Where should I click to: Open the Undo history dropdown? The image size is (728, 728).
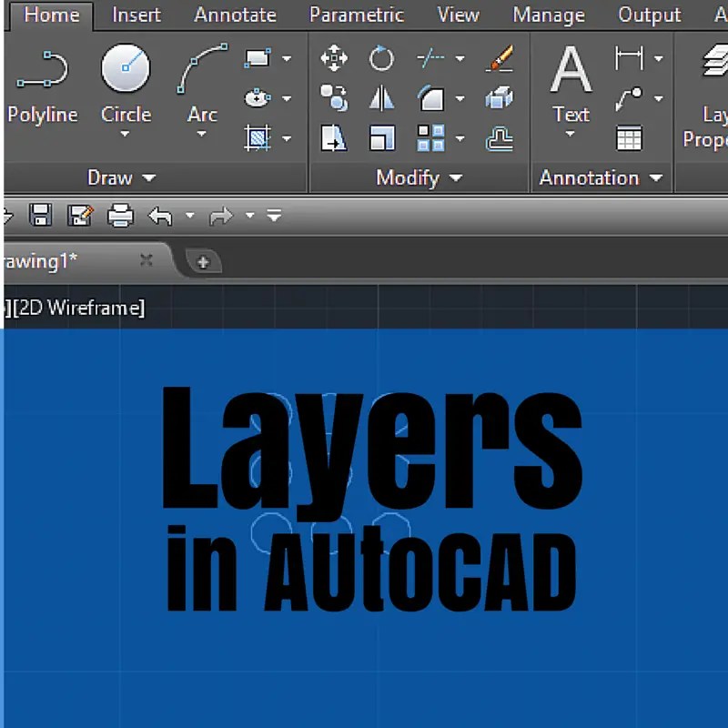point(190,215)
